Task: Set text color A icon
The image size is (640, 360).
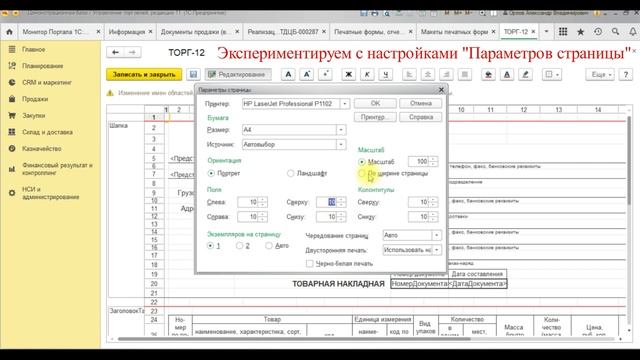Action: pos(507,74)
